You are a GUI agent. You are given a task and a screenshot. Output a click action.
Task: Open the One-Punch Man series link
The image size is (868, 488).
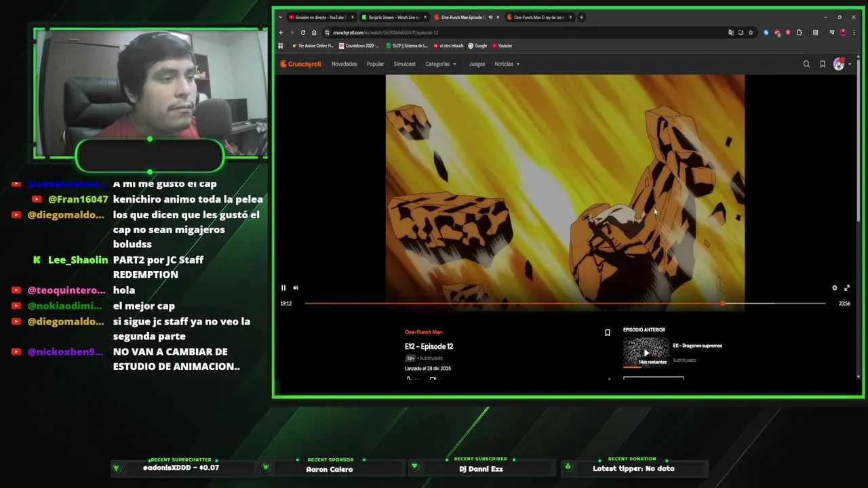coord(423,332)
